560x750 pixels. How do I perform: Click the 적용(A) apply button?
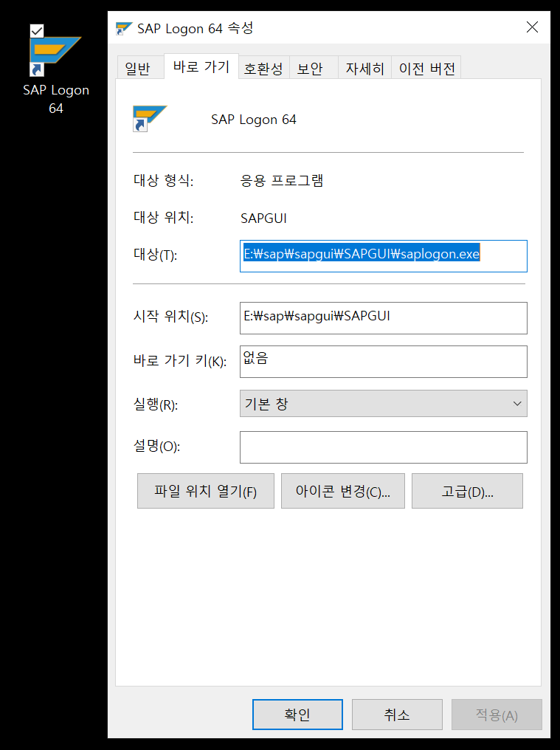[497, 715]
